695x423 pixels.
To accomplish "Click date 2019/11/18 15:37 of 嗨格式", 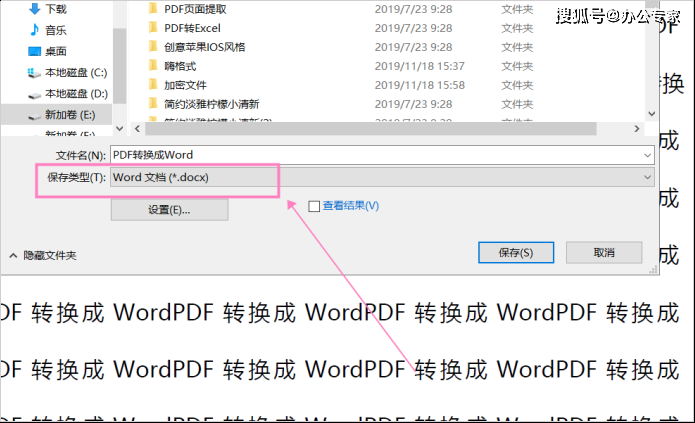I will pos(420,67).
